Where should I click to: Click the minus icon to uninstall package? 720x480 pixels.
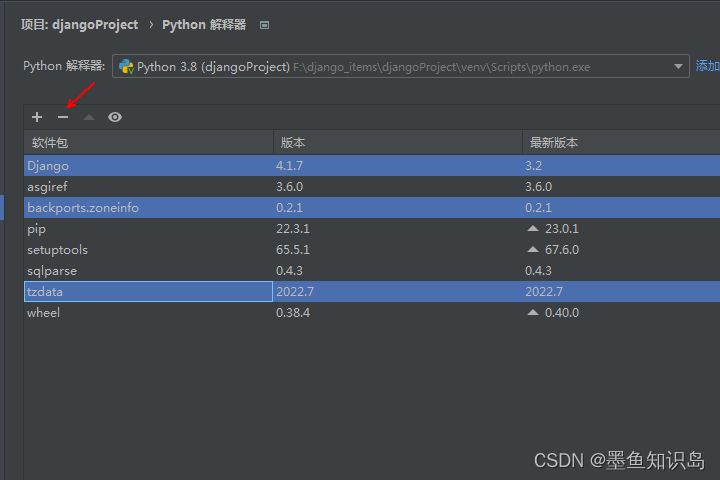coord(63,117)
